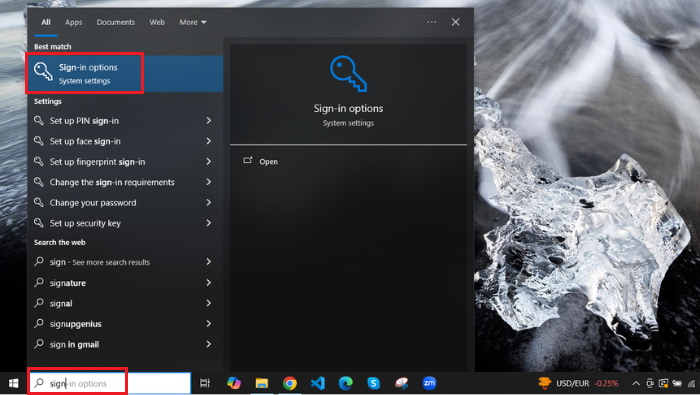Close the search panel with X button

point(455,22)
